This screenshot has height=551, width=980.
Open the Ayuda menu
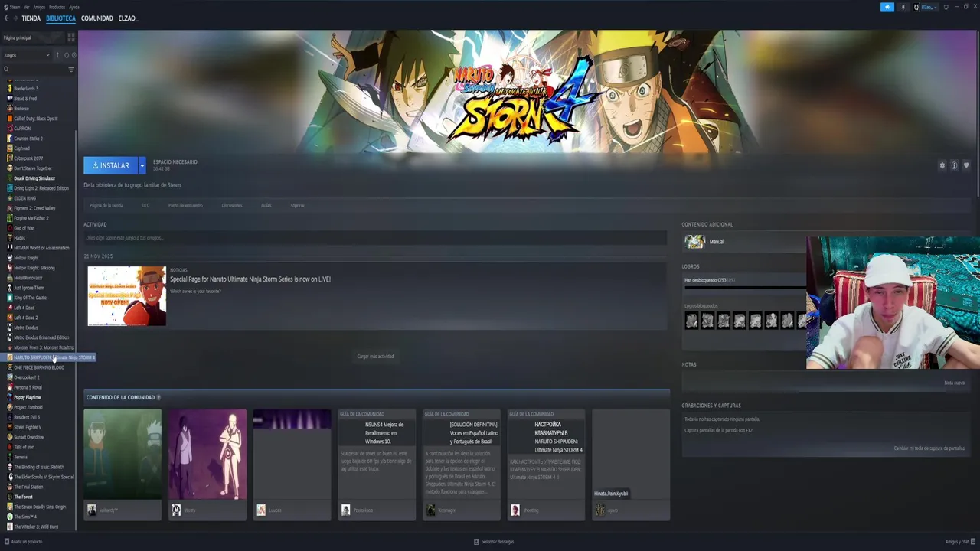74,7
